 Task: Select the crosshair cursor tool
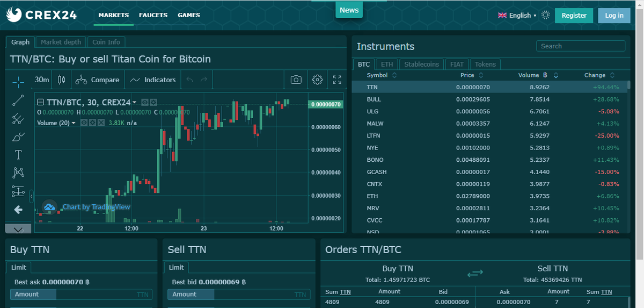coord(18,82)
